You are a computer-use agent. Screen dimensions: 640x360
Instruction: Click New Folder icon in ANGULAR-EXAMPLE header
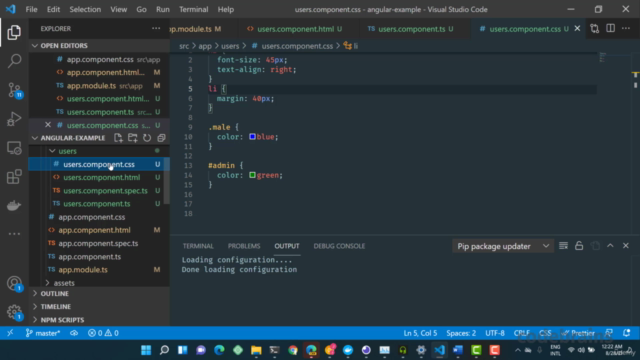click(132, 138)
